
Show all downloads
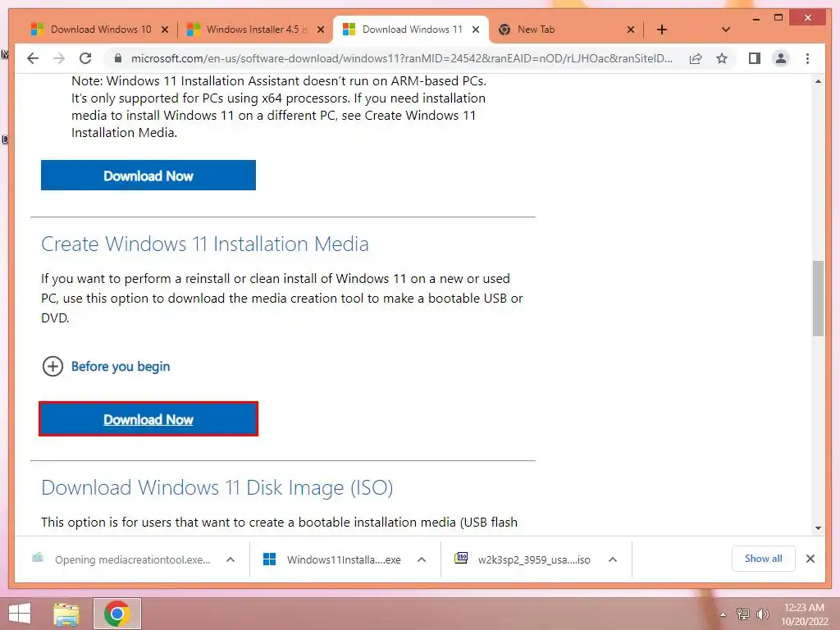pos(764,559)
